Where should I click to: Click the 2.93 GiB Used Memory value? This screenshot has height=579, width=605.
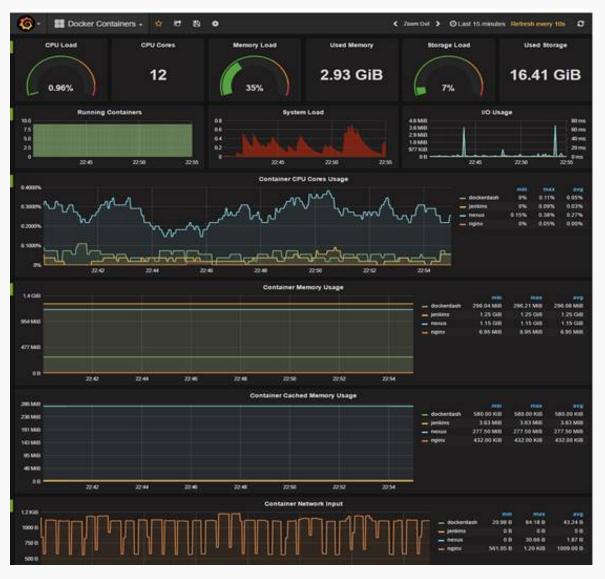coord(352,75)
